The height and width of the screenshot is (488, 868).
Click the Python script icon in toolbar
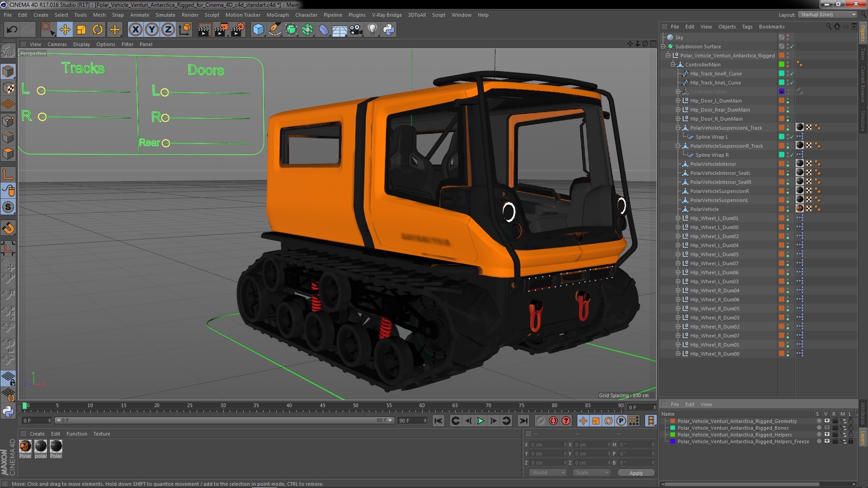coord(389,30)
